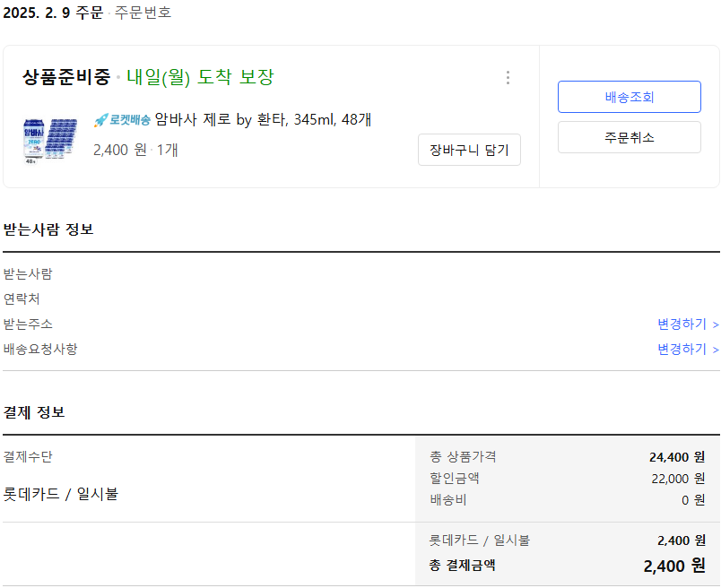This screenshot has height=588, width=721.
Task: Click 롯데카드 / 일시불 under 결제수단
Action: 61,494
